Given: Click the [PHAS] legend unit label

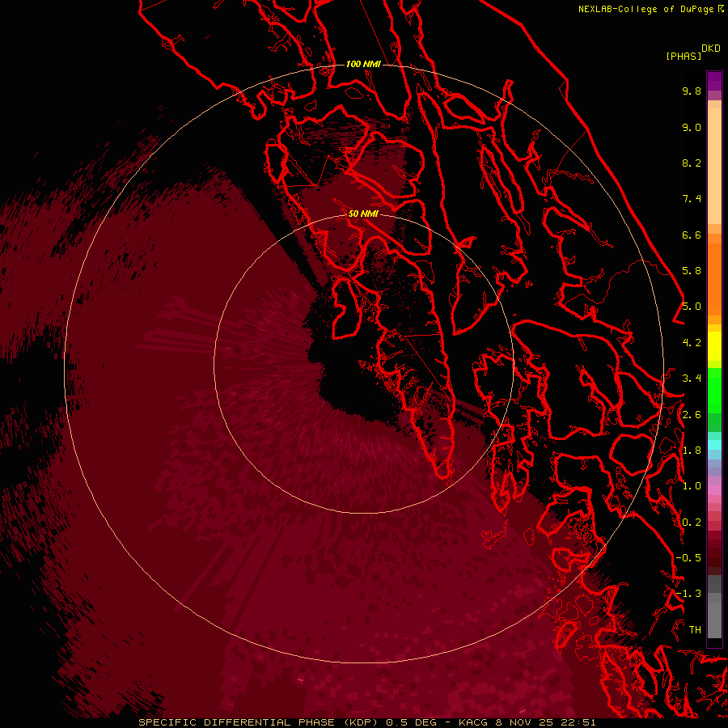Looking at the screenshot, I should point(684,56).
